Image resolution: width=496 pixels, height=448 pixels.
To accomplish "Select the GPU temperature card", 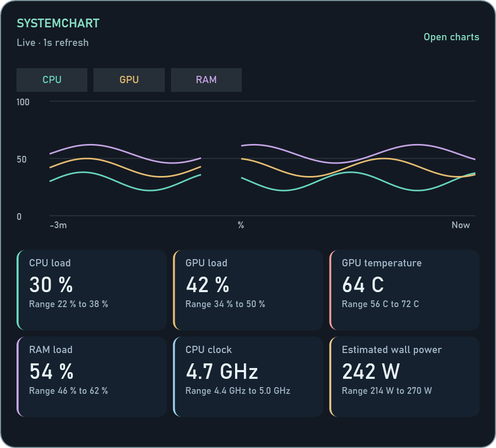I will (404, 290).
